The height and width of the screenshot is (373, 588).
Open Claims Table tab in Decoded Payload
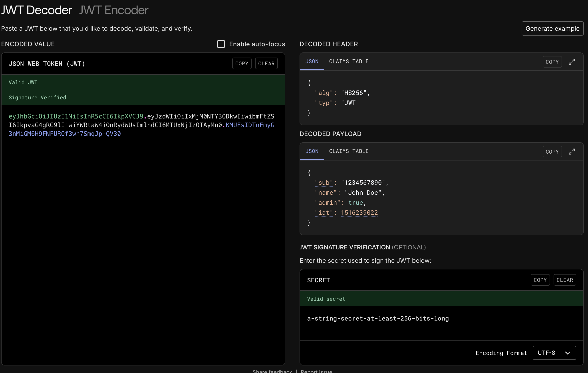tap(349, 151)
